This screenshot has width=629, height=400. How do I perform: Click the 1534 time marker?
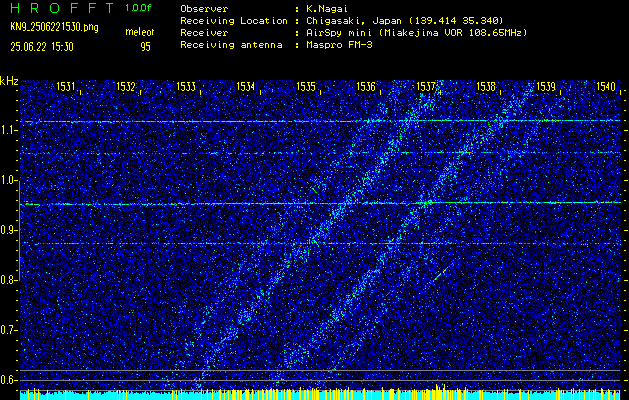click(246, 86)
